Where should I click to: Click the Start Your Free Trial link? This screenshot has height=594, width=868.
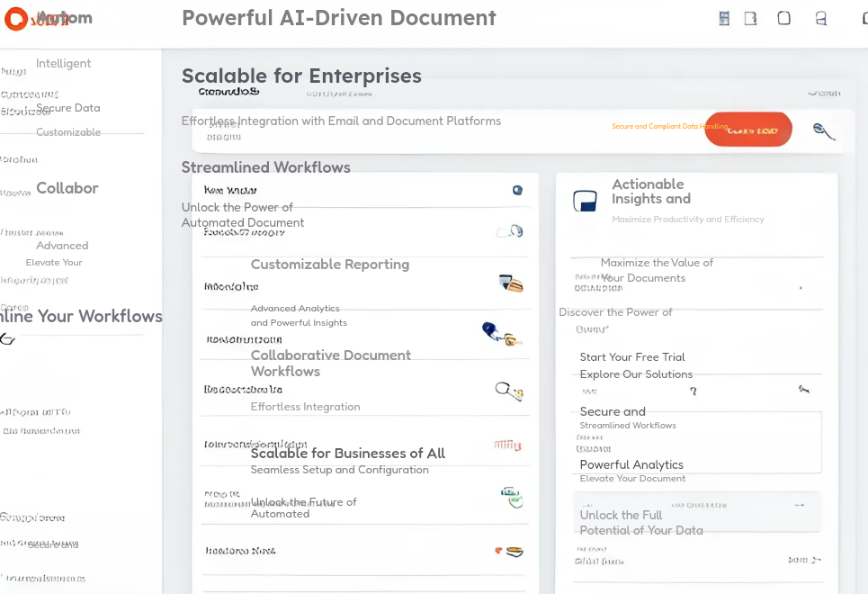pyautogui.click(x=632, y=357)
